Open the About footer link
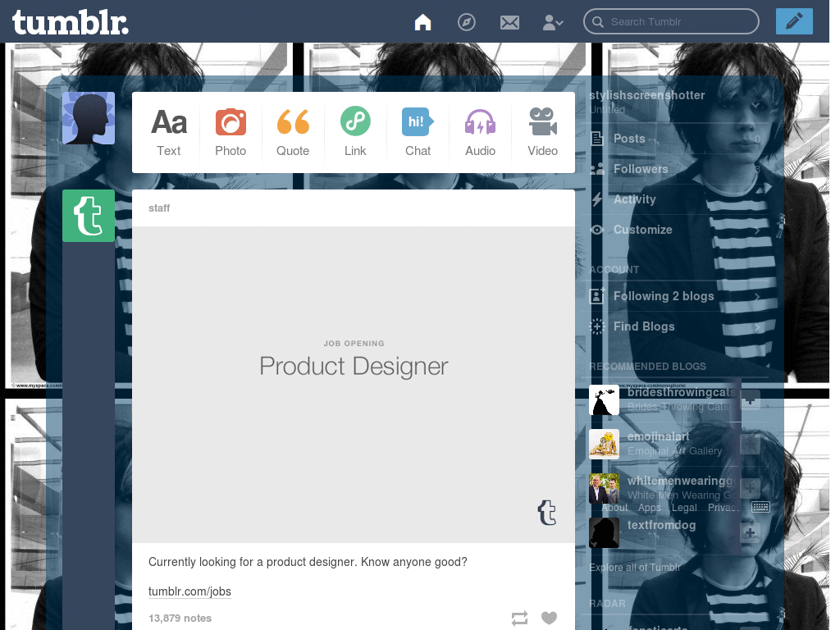This screenshot has width=840, height=630. click(x=614, y=507)
